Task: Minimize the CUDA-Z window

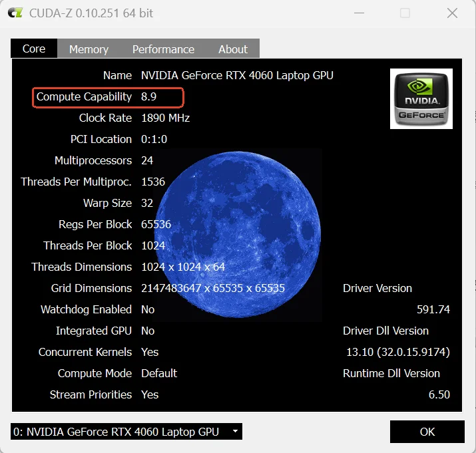Action: point(358,13)
